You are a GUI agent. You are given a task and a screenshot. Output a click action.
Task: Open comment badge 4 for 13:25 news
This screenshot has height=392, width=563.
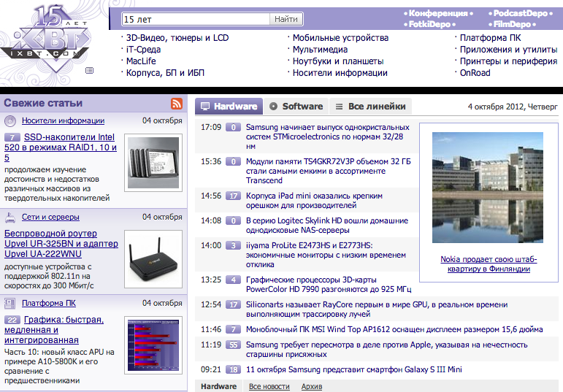234,280
